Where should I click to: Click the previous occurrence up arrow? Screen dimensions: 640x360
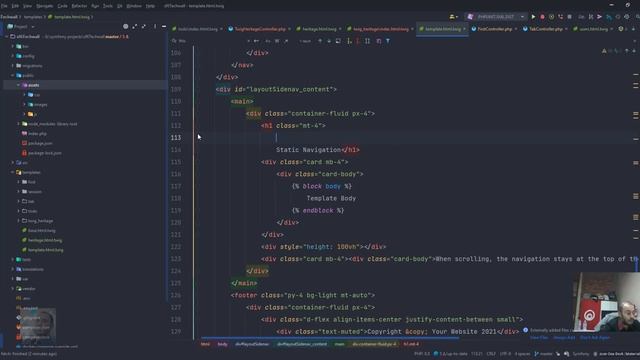click(320, 41)
